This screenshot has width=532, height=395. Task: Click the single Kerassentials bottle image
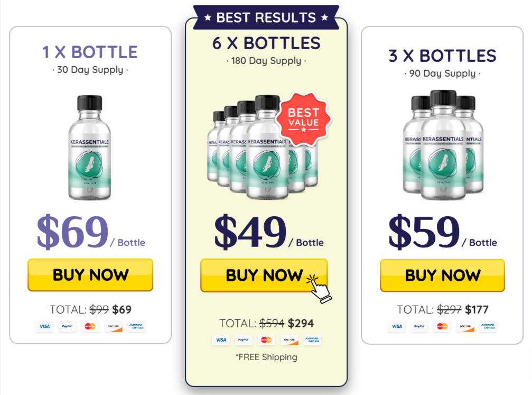(x=90, y=148)
